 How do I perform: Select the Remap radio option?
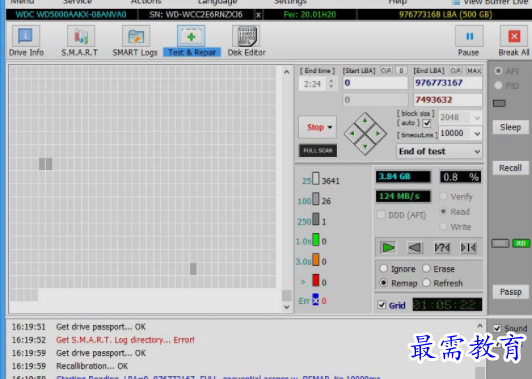(399, 283)
